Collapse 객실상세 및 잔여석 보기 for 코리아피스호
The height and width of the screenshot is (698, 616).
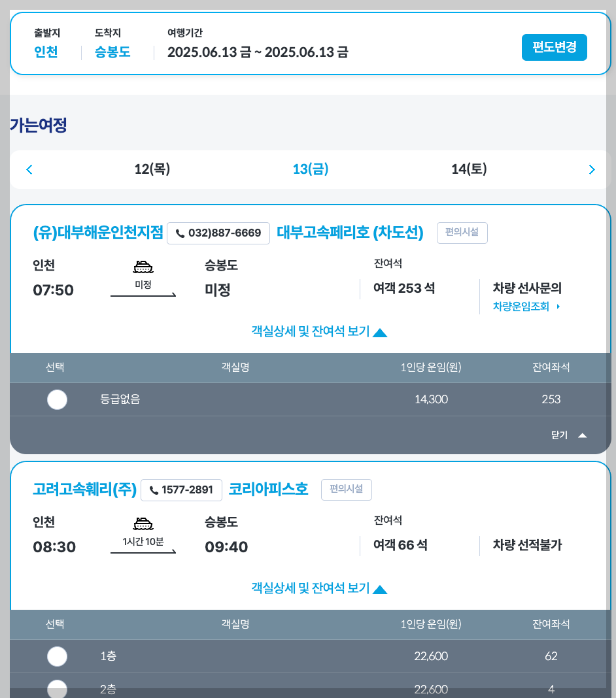coord(318,588)
